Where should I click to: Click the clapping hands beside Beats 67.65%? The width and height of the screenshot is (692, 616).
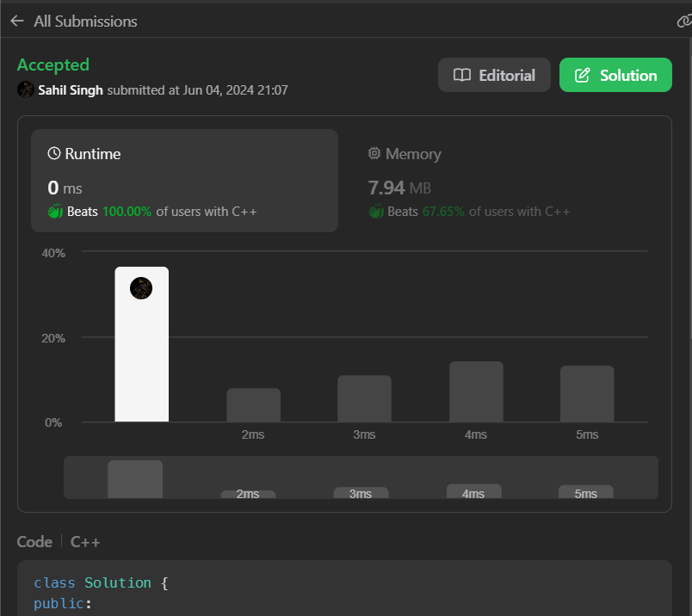tap(375, 211)
